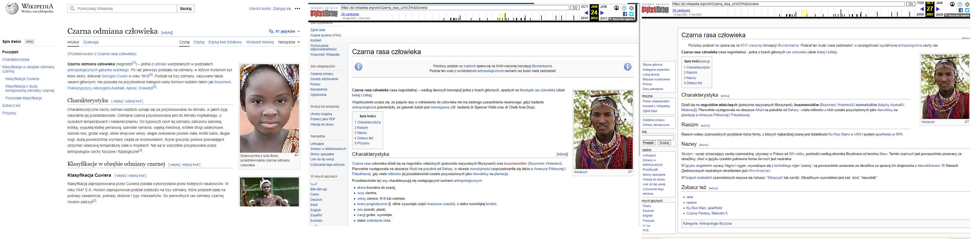The width and height of the screenshot is (980, 249).
Task: Go to previous capture arrow in 2012 toolbar
Action: click(x=586, y=13)
